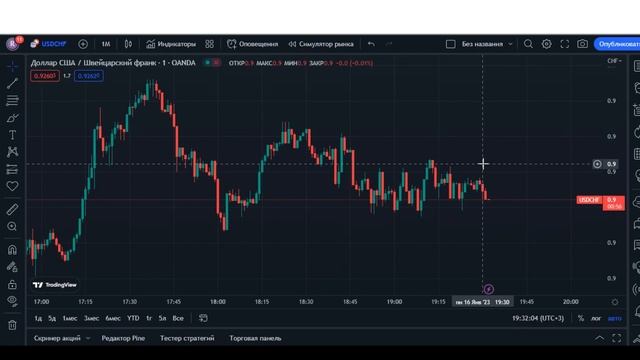Open the Индикаторы indicators dialog
640x360 pixels.
(x=171, y=44)
